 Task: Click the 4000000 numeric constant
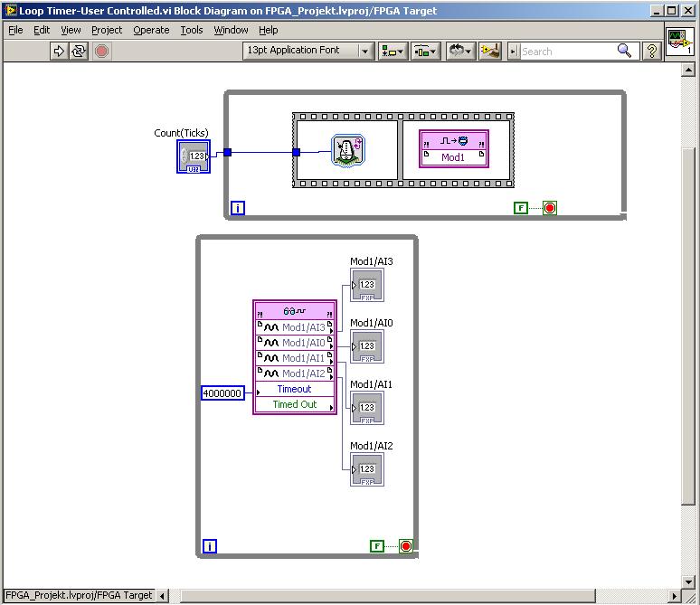click(222, 392)
